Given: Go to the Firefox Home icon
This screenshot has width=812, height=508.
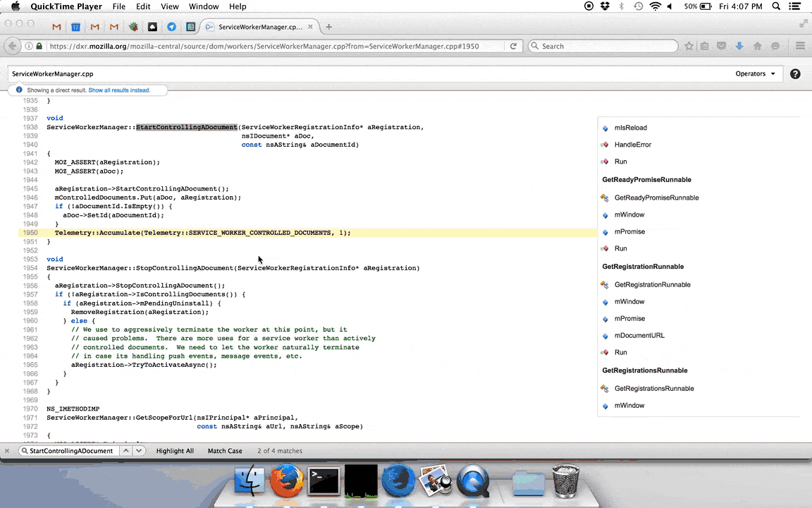Looking at the screenshot, I should (x=757, y=46).
